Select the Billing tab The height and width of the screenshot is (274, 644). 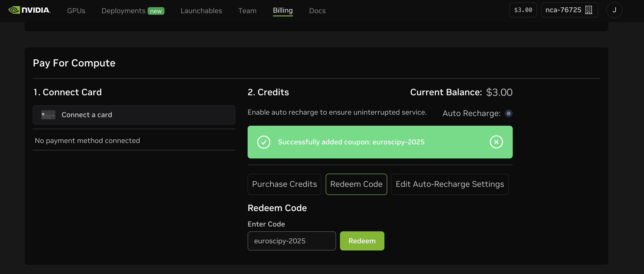click(x=283, y=11)
